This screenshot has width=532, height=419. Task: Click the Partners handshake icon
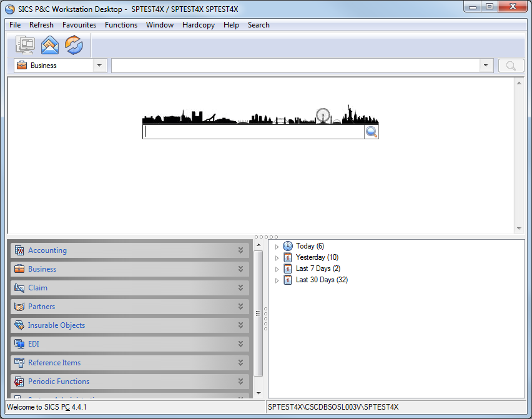[19, 306]
